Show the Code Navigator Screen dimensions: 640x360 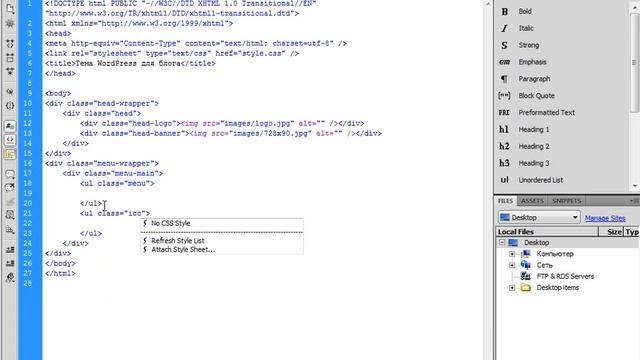click(10, 24)
